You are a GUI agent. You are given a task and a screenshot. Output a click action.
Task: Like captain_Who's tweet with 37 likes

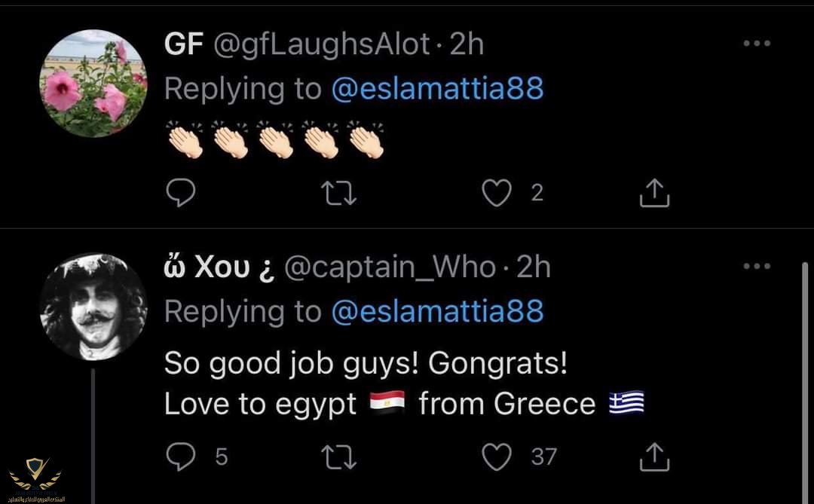tap(497, 456)
